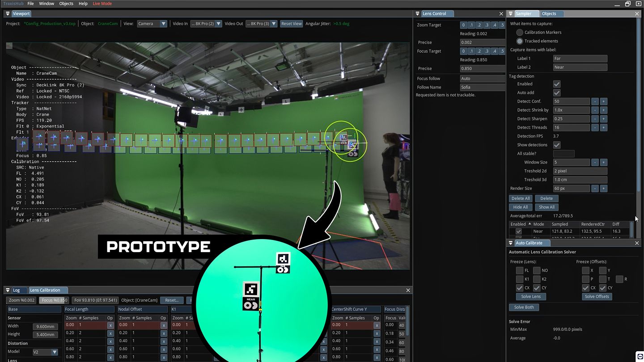Open the Video Out dropdown
Viewport: 644px width, 362px height.
pos(262,24)
